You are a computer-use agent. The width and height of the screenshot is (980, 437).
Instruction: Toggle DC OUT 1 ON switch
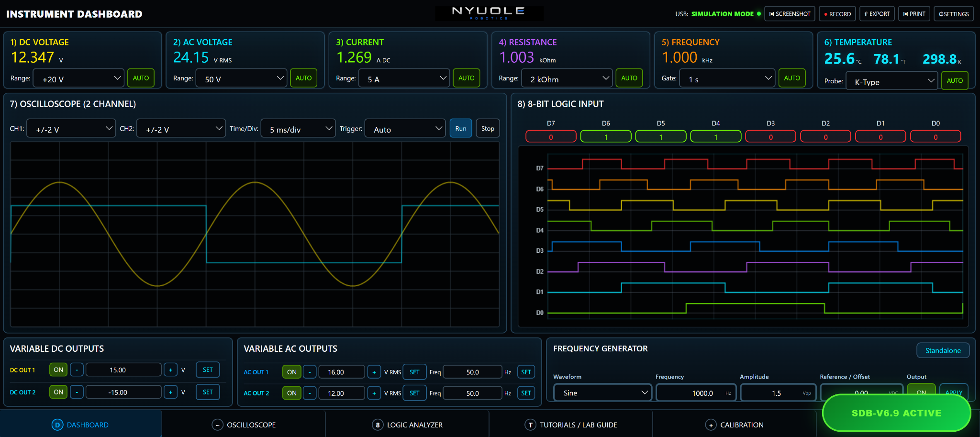(58, 370)
